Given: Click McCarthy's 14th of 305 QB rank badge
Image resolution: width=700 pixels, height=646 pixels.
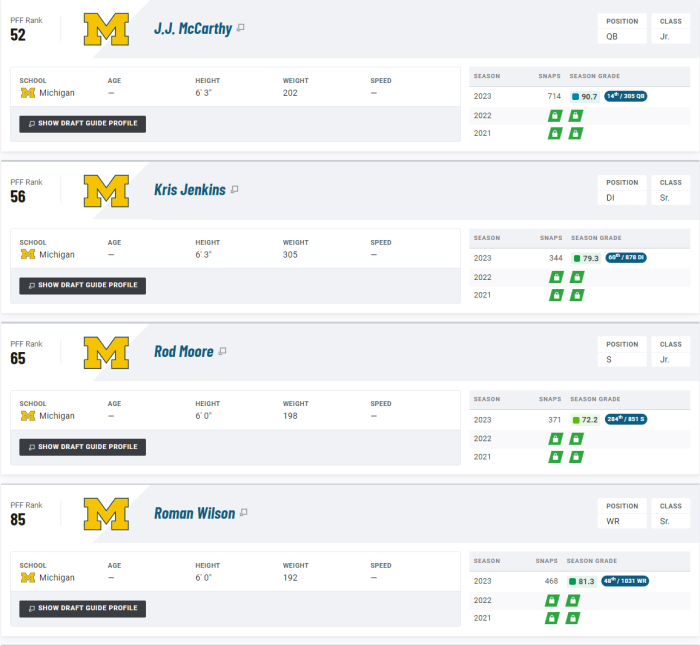Looking at the screenshot, I should point(625,96).
